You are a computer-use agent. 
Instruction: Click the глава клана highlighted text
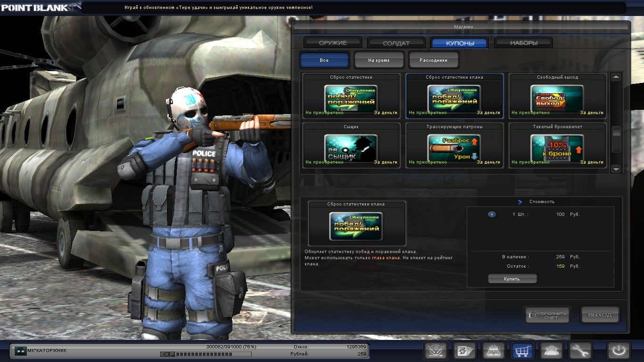387,258
